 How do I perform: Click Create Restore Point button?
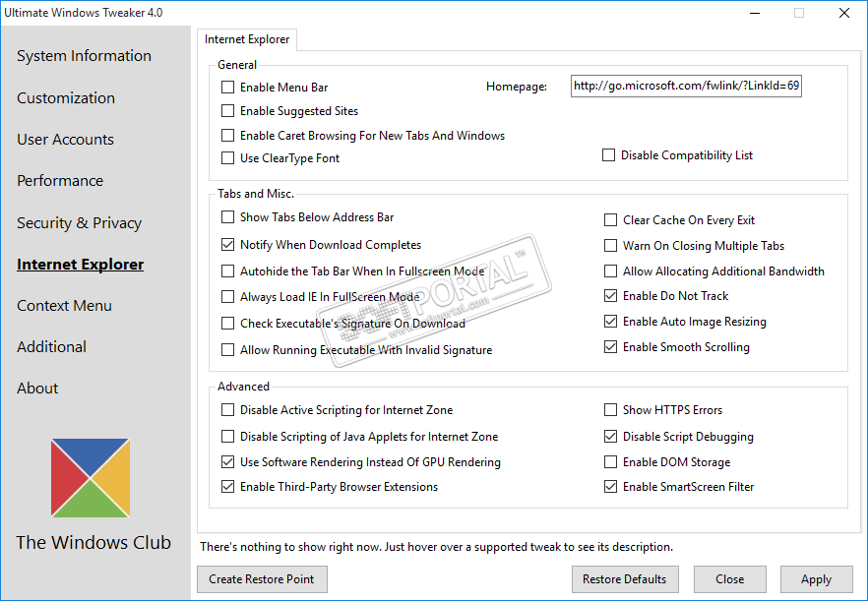262,579
